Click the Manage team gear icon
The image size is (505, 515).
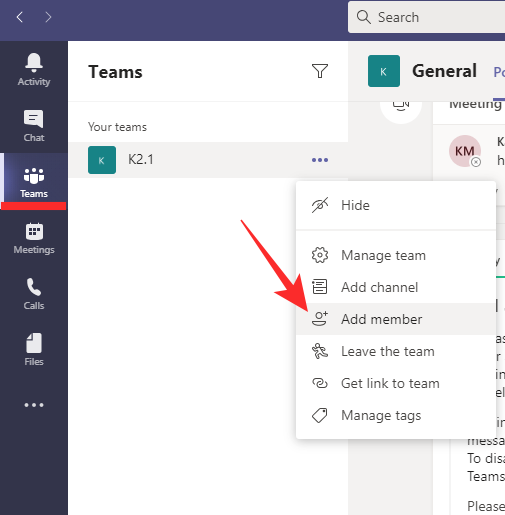pos(320,255)
